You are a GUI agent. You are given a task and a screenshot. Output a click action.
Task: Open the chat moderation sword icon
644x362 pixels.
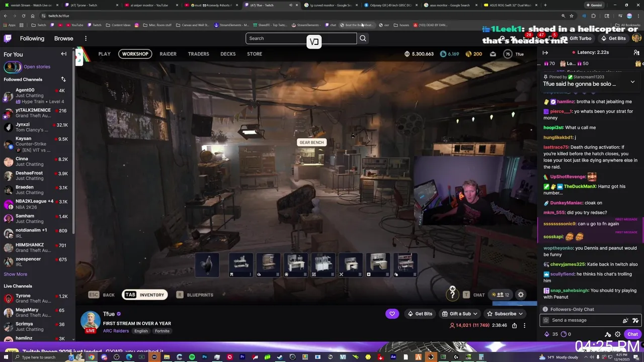point(608,334)
